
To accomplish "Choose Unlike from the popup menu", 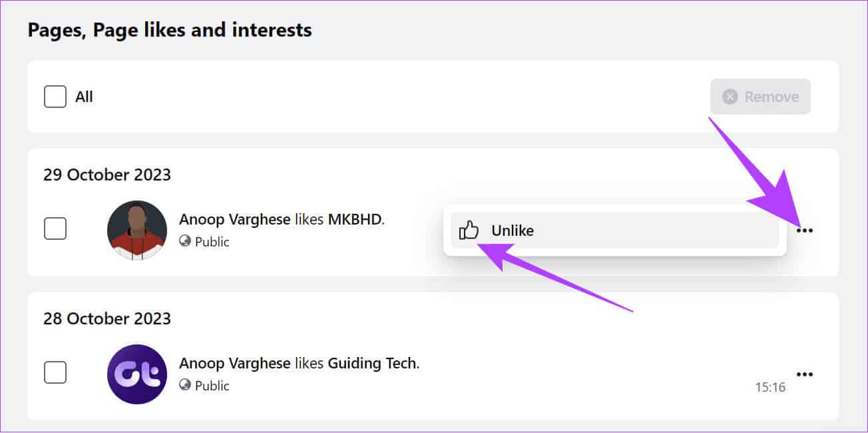I will (614, 230).
